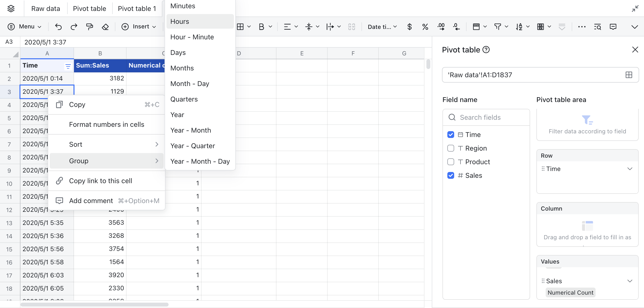Screen dimensions: 644x308
Task: Select Copy link to this cell
Action: [101, 181]
